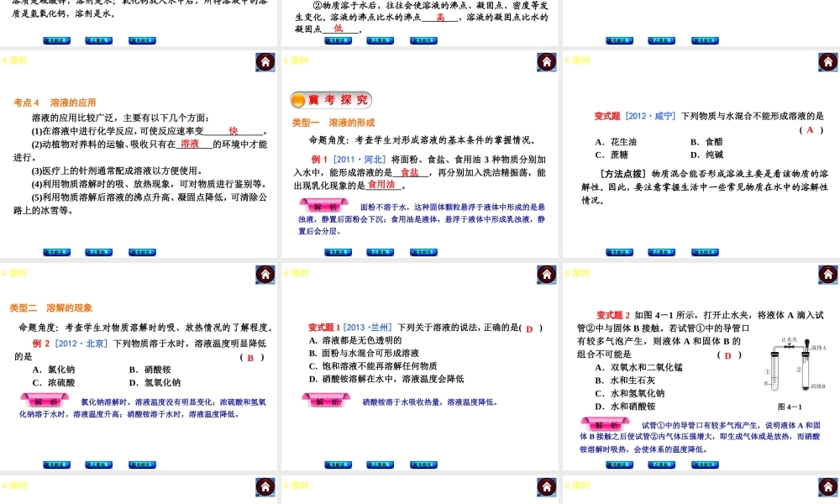The width and height of the screenshot is (840, 504).
Task: Click the 解析 banner on 变式题2 slide
Action: pos(606,425)
